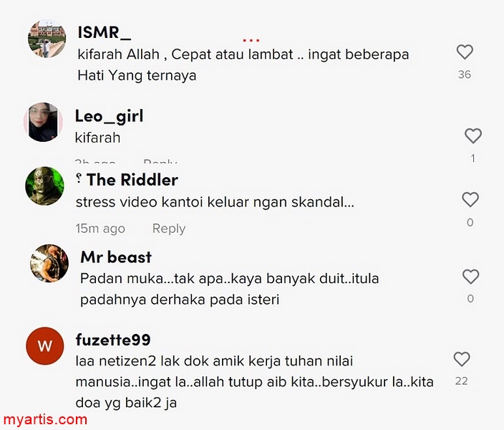Viewport: 504px width, 430px height.
Task: Click the 36 likes count
Action: click(x=465, y=75)
